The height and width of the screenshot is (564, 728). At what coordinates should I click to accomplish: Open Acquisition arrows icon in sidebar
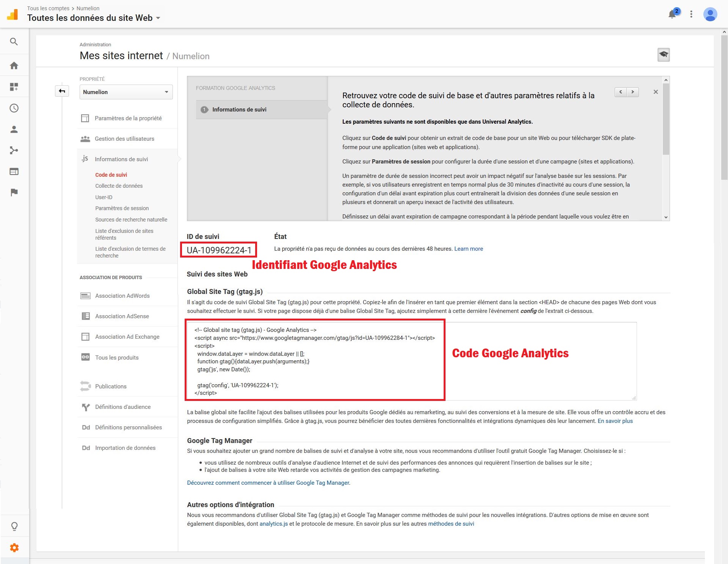14,151
